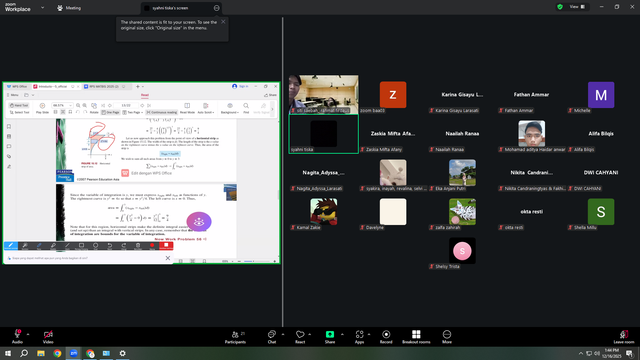The width and height of the screenshot is (640, 360).
Task: Select the Shella Millu avatar tile
Action: point(601,212)
